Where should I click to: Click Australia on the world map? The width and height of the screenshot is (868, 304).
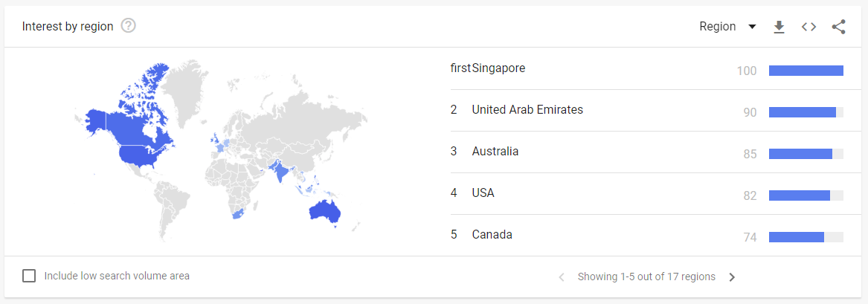(324, 211)
